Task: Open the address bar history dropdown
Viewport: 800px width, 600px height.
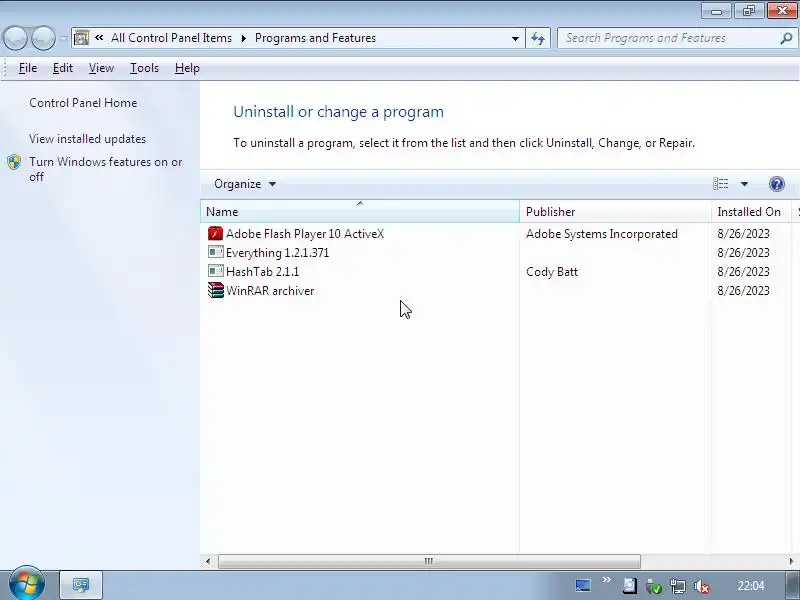Action: click(x=515, y=38)
